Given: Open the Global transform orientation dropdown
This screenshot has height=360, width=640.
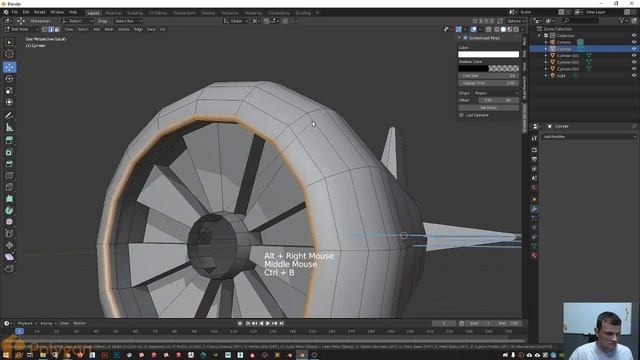Looking at the screenshot, I should point(236,21).
